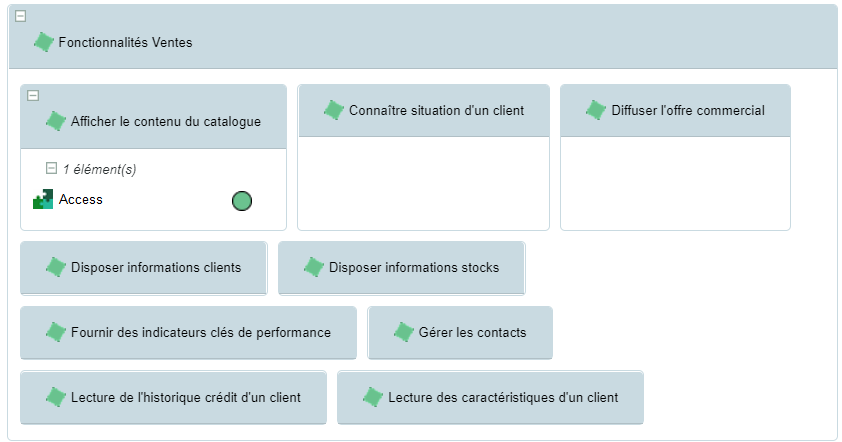Click the Disposer informations stocks icon
The width and height of the screenshot is (842, 442).
[x=314, y=267]
